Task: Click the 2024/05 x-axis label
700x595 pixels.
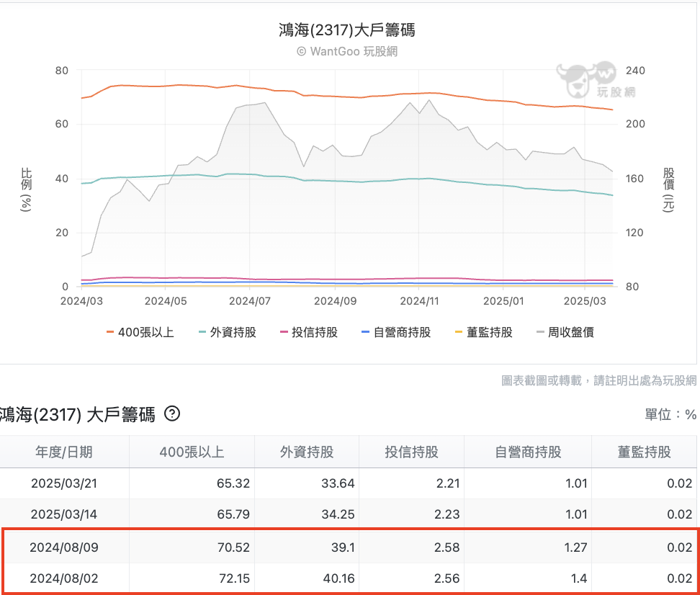Action: click(x=166, y=301)
